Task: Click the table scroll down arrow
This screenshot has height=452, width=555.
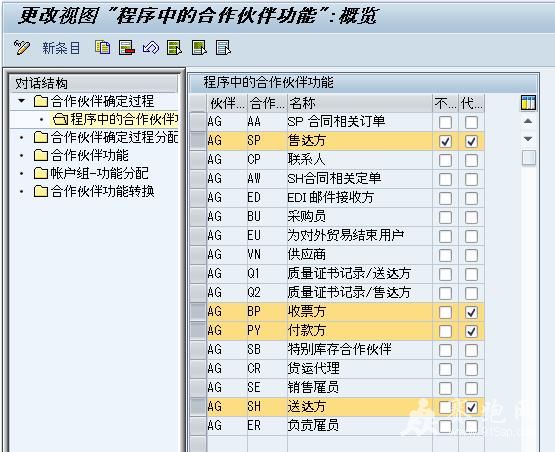Action: tap(528, 139)
